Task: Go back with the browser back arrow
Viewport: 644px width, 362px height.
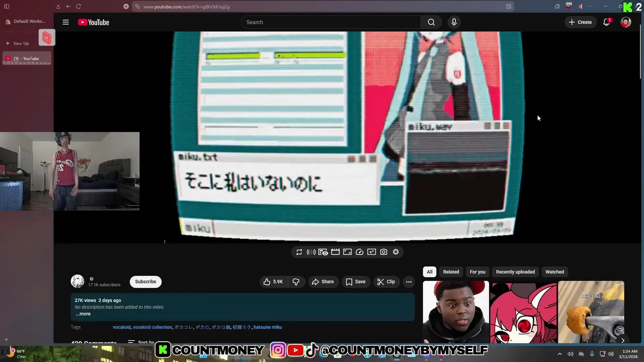Action: pos(68,7)
